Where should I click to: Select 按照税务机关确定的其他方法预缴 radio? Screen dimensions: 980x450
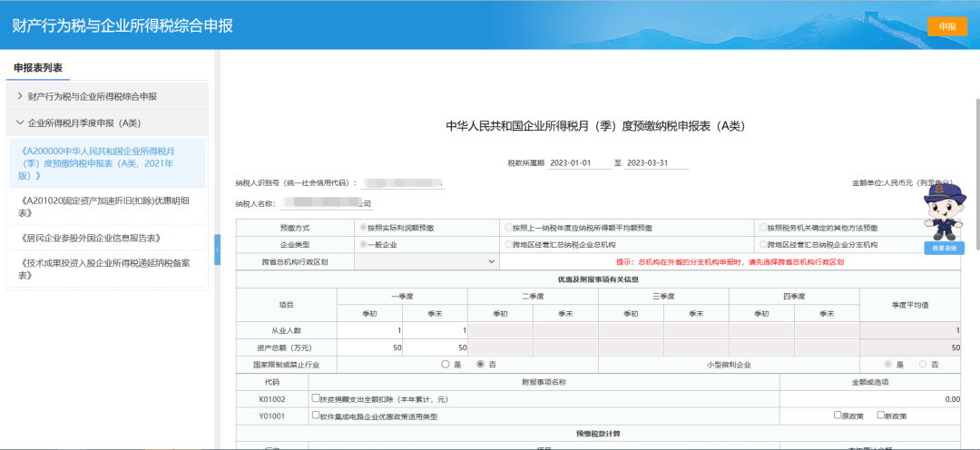(x=763, y=228)
